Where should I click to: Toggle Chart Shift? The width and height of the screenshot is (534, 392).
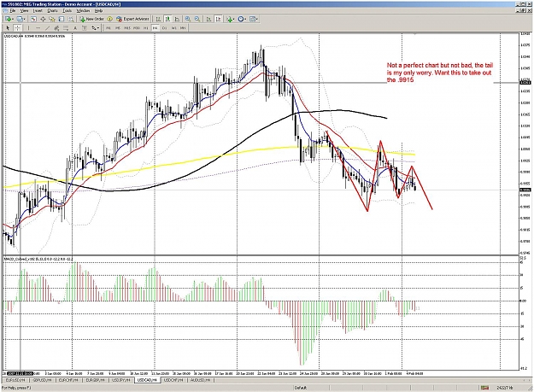219,19
